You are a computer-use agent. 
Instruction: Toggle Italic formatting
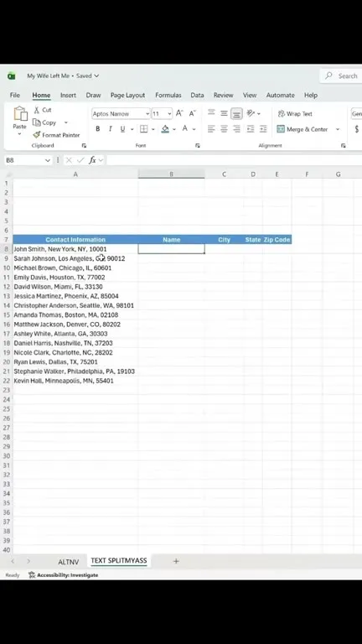110,129
